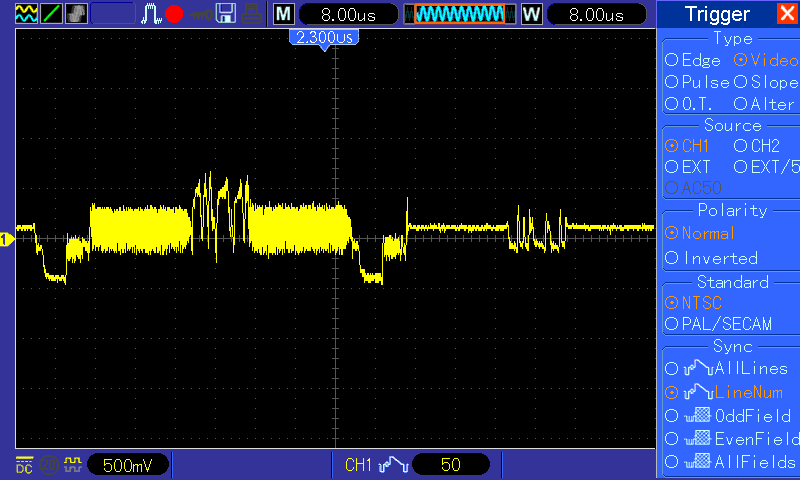Click the 2.300us trigger position marker
800x480 pixels.
[324, 39]
